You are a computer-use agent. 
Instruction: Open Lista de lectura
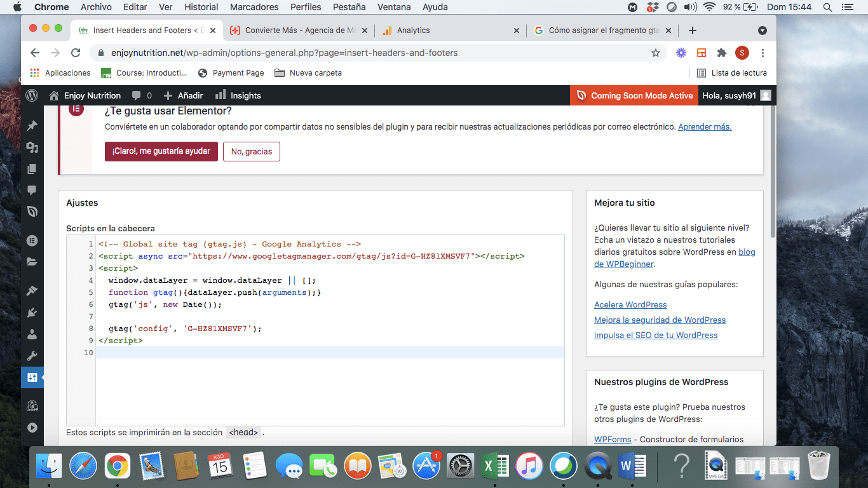coord(732,73)
